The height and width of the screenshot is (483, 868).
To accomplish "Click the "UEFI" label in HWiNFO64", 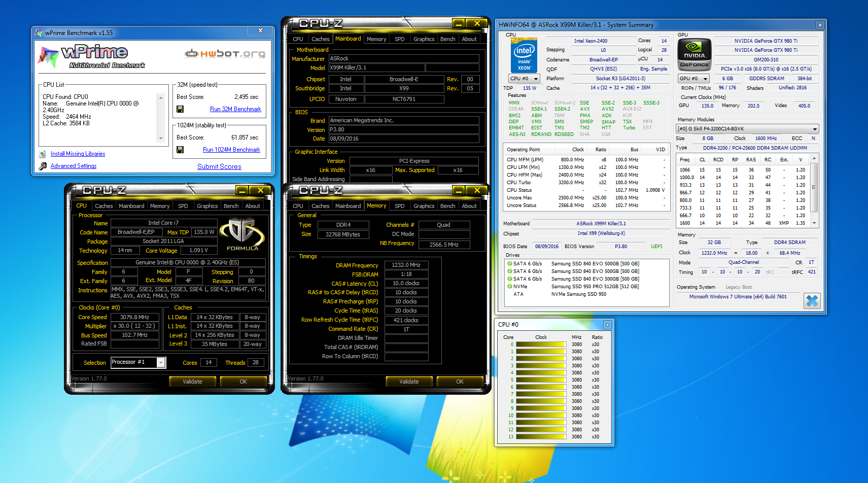I will click(656, 247).
